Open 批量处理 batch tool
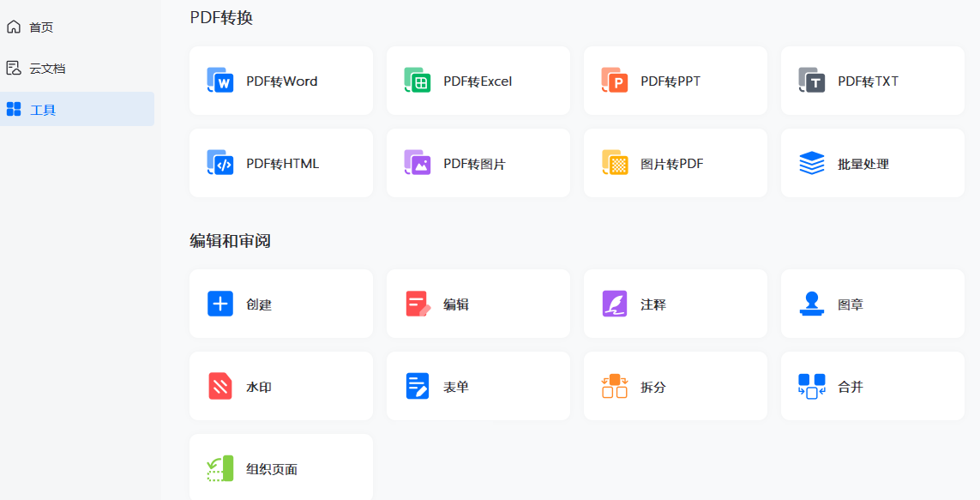 pyautogui.click(x=873, y=163)
